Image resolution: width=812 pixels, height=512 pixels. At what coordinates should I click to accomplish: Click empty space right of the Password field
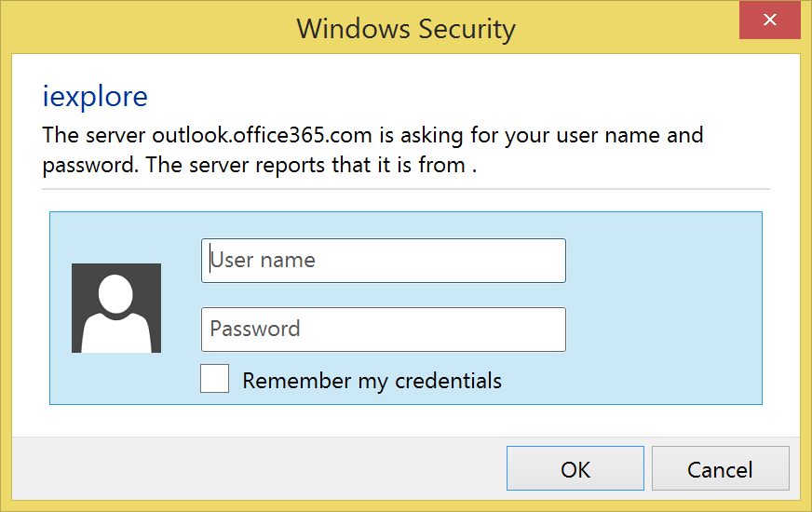[661, 330]
